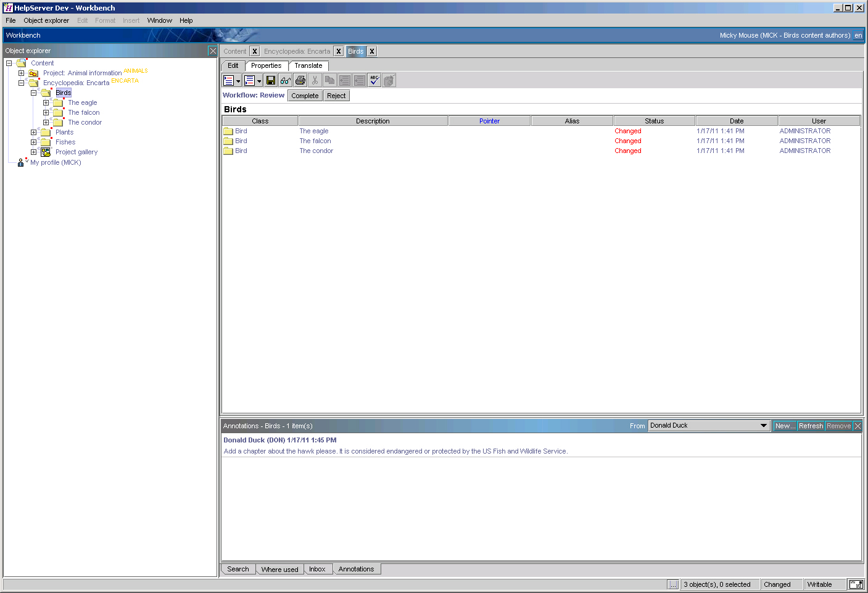The width and height of the screenshot is (868, 593).
Task: Click the insert-item-above toolbar icon
Action: tap(228, 80)
